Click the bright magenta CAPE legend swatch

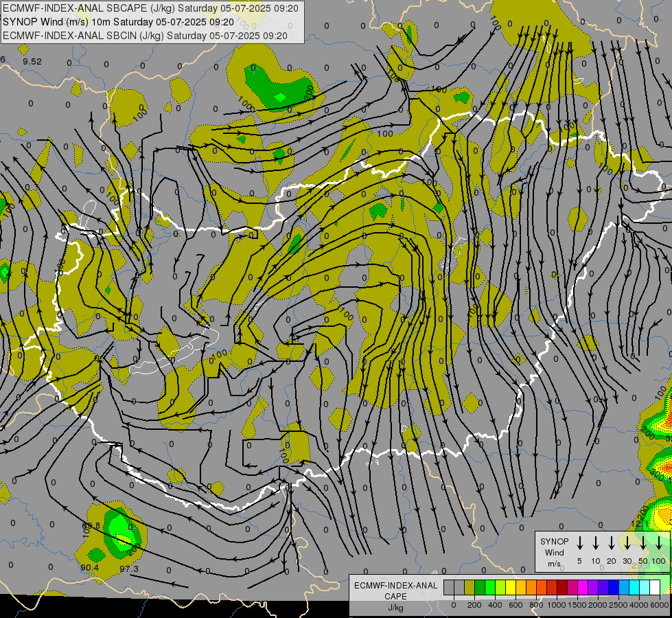[583, 587]
